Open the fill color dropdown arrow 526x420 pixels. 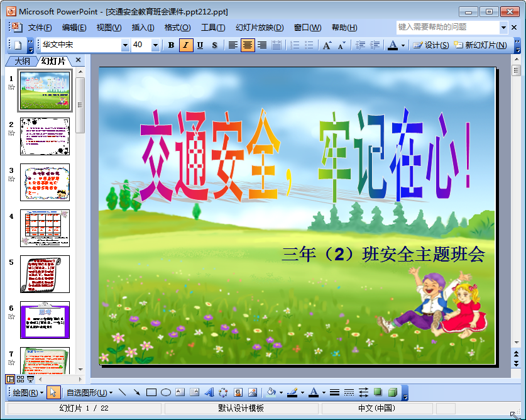point(281,392)
